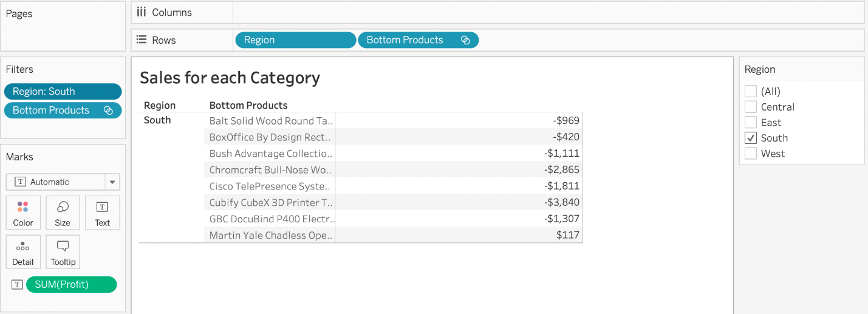Viewport: 868px width, 314px height.
Task: Click the text icon beside SUM(Profit) pill
Action: click(17, 284)
